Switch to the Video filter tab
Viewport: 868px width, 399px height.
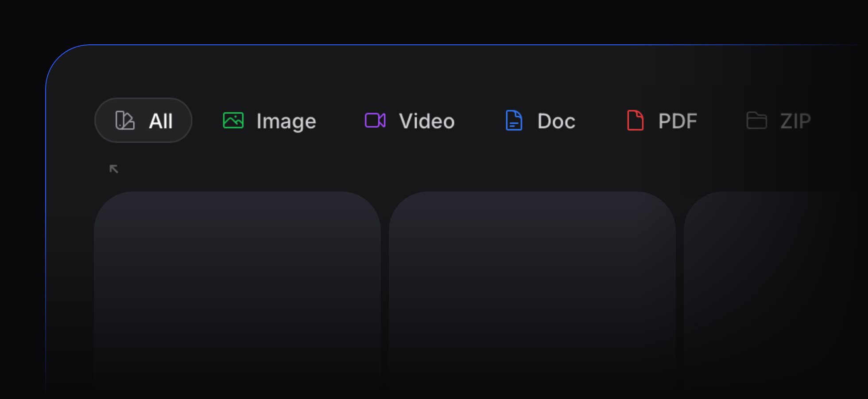tap(410, 121)
